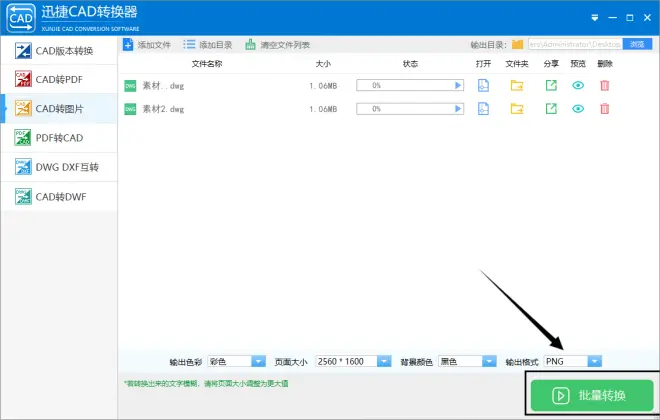Click the PDF转CAD green icon
The height and width of the screenshot is (420, 660).
click(x=23, y=138)
